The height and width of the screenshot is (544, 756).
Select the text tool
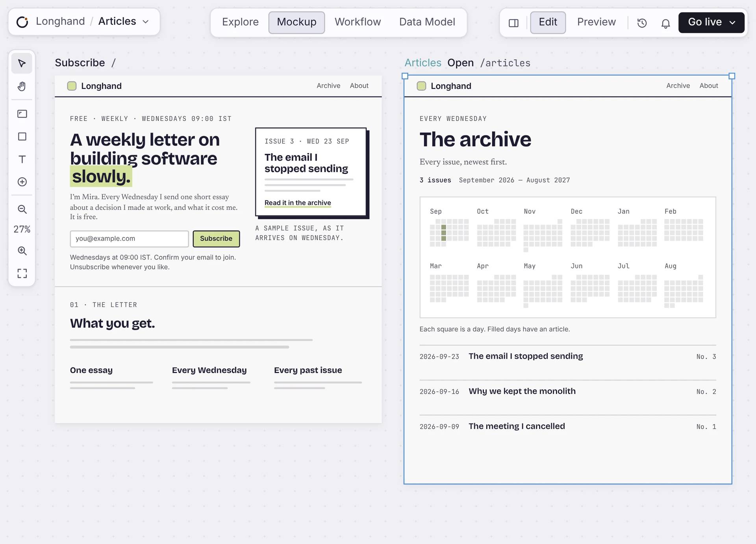22,159
